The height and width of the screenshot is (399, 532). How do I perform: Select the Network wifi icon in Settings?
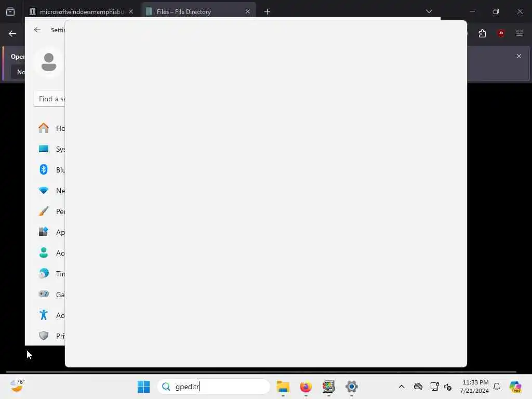pos(44,190)
